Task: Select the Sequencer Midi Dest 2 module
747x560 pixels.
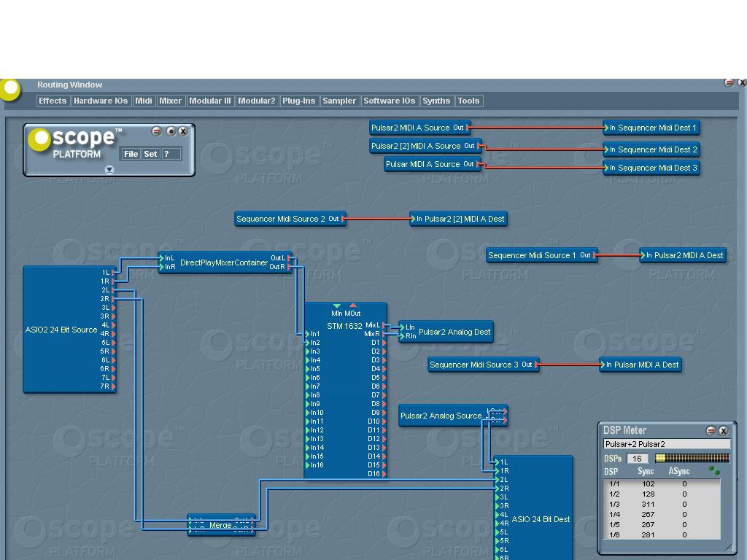Action: (651, 149)
